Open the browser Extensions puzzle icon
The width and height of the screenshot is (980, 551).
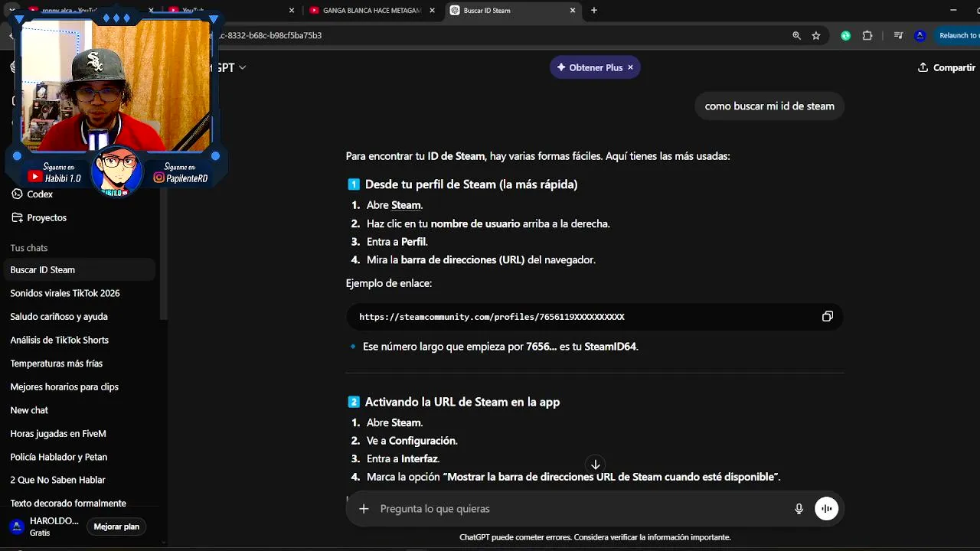[x=867, y=35]
